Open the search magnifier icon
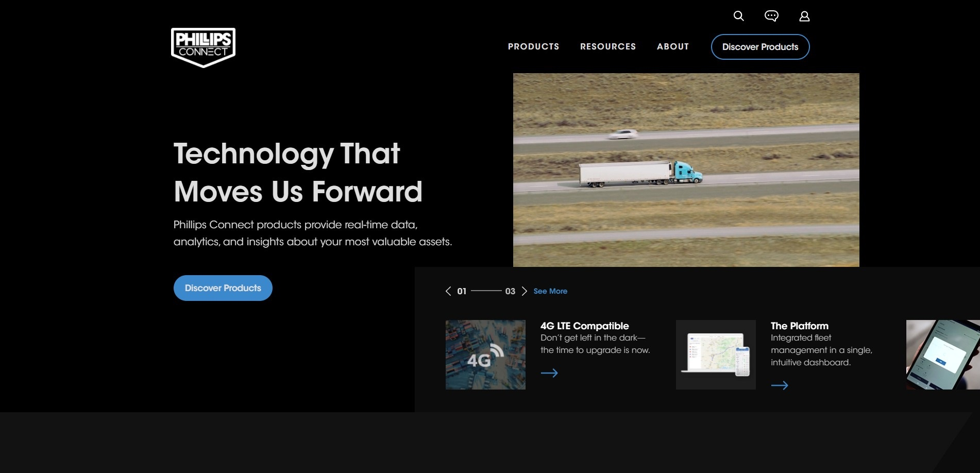The height and width of the screenshot is (473, 980). 738,16
